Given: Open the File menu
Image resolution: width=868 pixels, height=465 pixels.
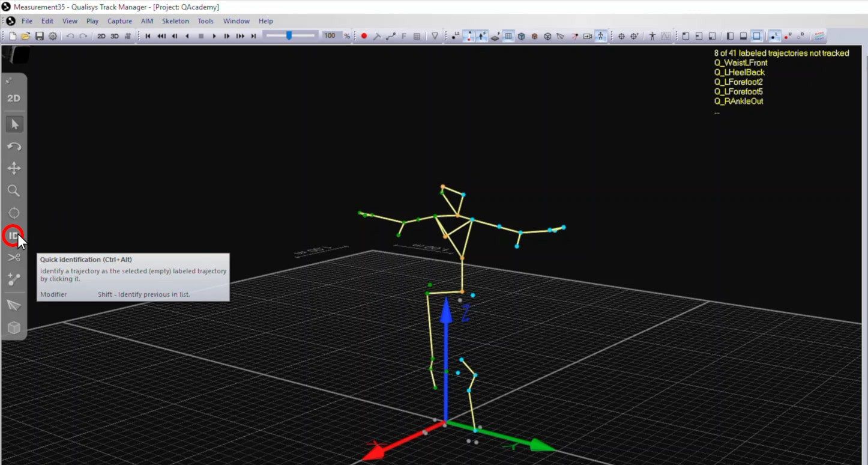Looking at the screenshot, I should (x=27, y=21).
